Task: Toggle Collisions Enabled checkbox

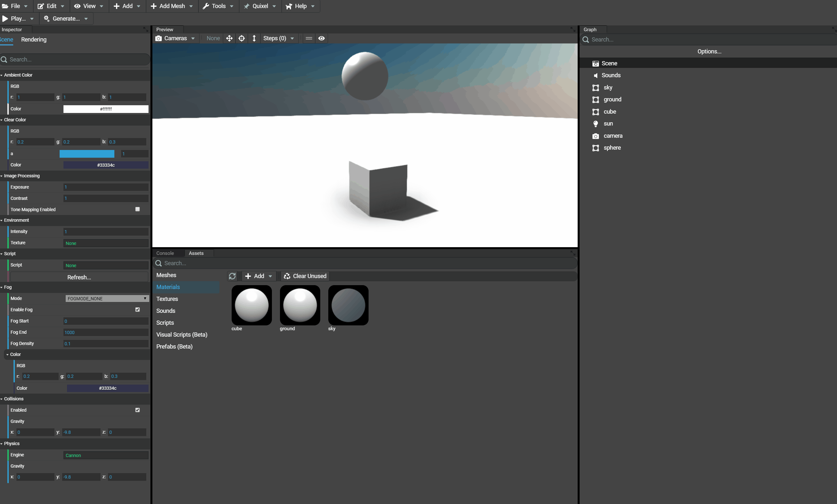Action: click(137, 410)
